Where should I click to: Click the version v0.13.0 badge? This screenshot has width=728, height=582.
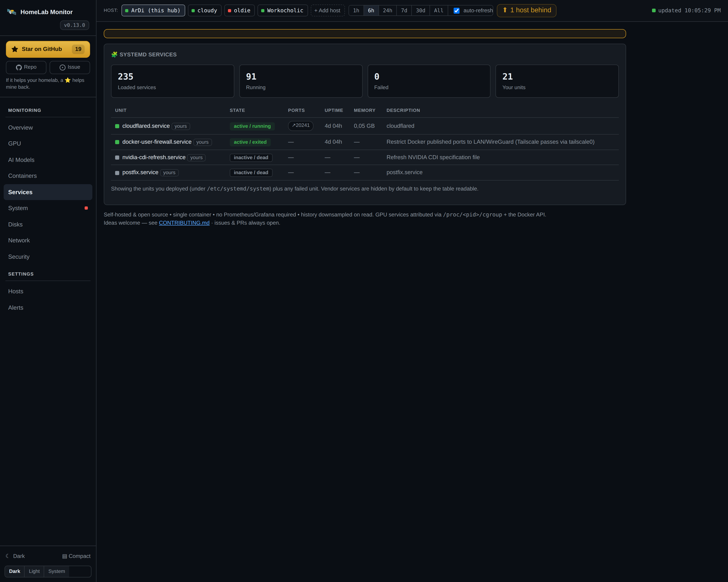click(75, 25)
